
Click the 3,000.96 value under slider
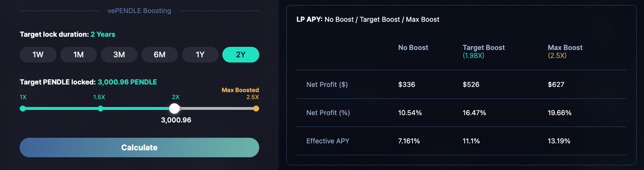tap(176, 120)
